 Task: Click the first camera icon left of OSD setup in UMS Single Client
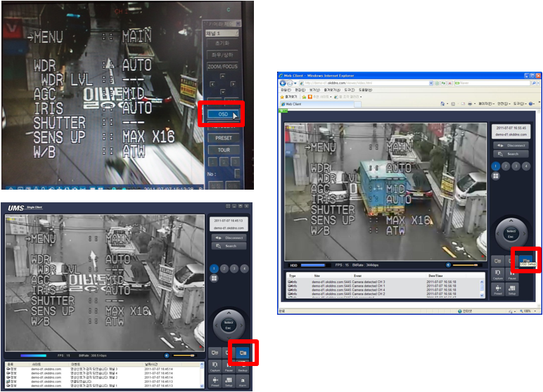click(215, 353)
